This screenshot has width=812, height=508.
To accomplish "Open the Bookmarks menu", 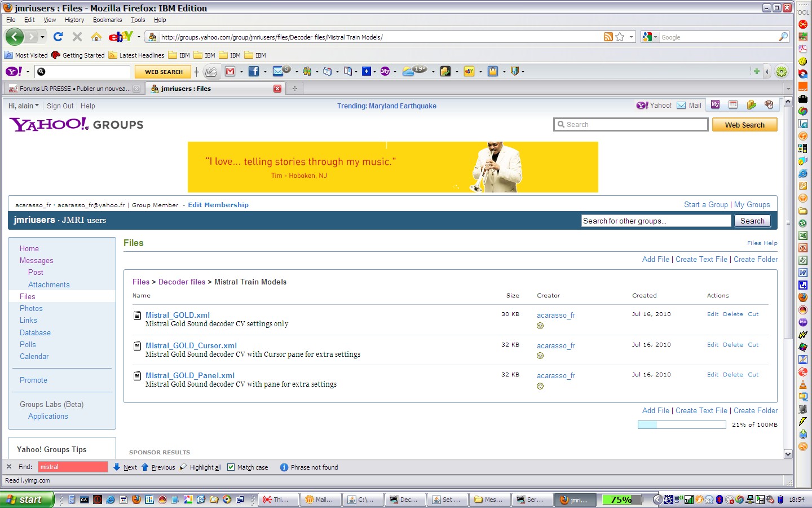I will click(107, 20).
